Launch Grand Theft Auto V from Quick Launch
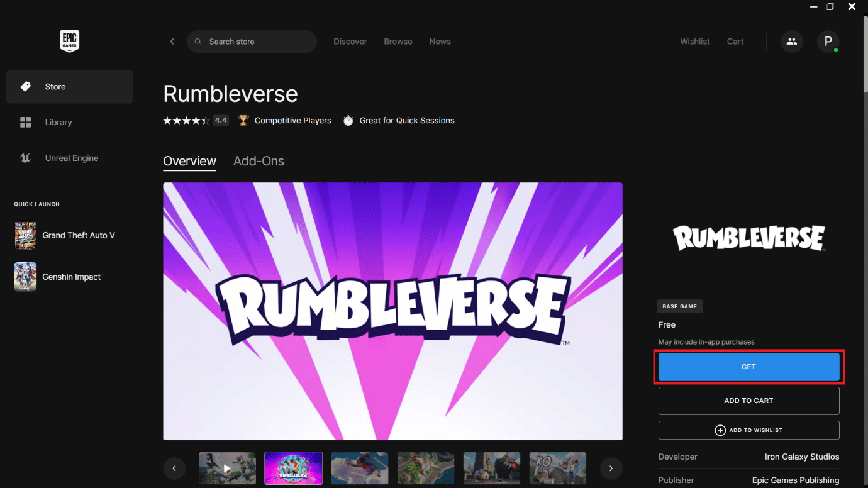The height and width of the screenshot is (488, 868). [x=69, y=235]
